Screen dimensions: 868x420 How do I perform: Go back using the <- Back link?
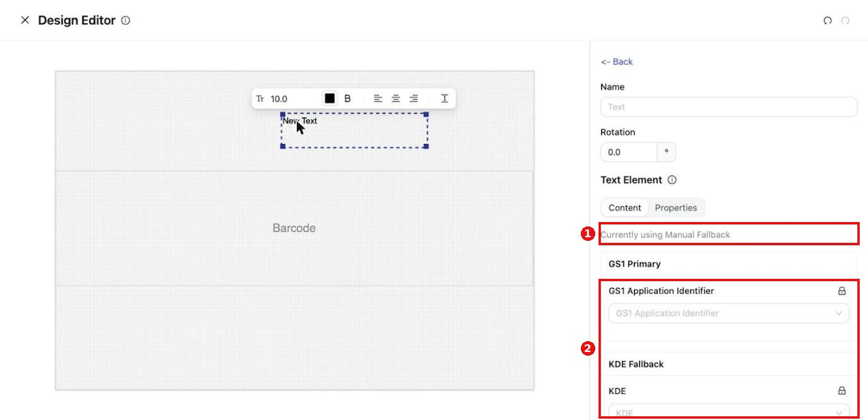click(x=617, y=62)
